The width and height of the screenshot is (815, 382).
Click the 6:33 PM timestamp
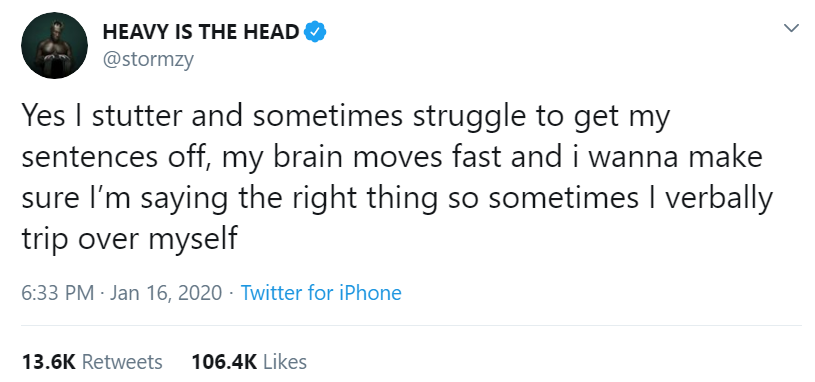[58, 293]
